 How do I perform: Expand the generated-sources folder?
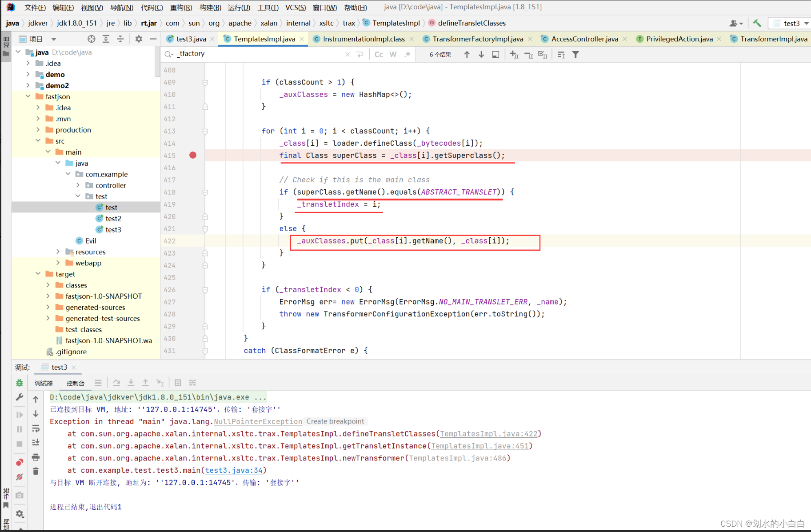click(48, 307)
